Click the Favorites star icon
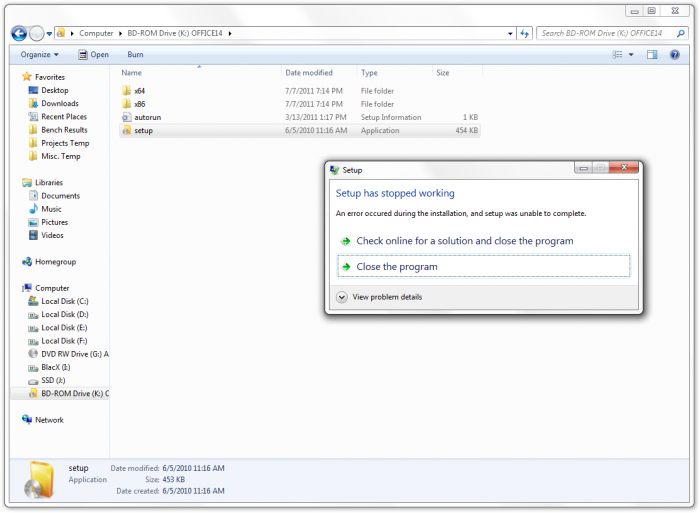This screenshot has width=700, height=513. coord(27,77)
